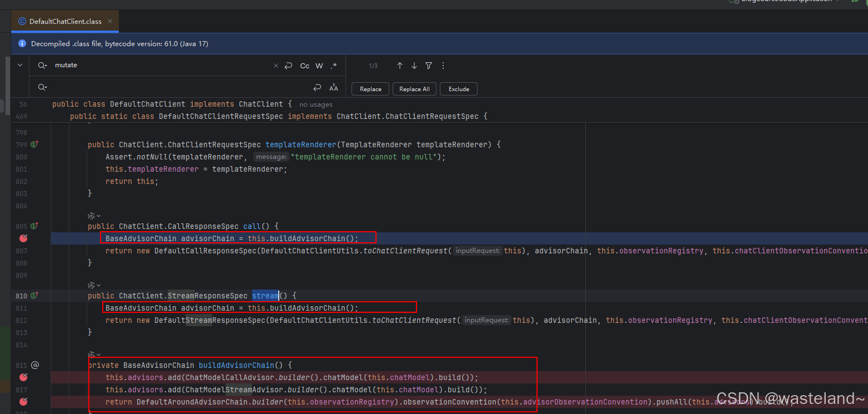Close the DefaultChatClient.class editor tab

110,22
